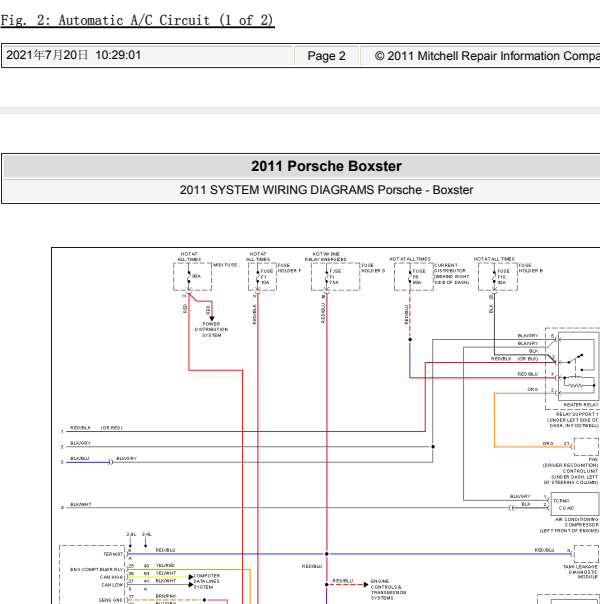Click 'ENGINE CONTROLS & TRANSMISSION SYSTEMS' label

[388, 589]
